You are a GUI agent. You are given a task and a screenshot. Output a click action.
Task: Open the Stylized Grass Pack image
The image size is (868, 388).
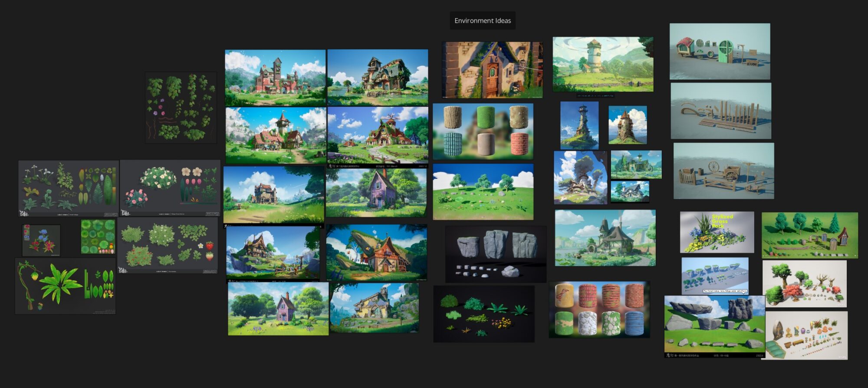tap(717, 232)
